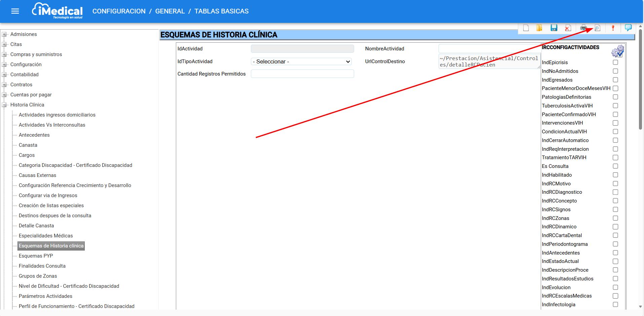Open the IdTipoActividad dropdown
Image resolution: width=644 pixels, height=316 pixels.
pyautogui.click(x=301, y=61)
